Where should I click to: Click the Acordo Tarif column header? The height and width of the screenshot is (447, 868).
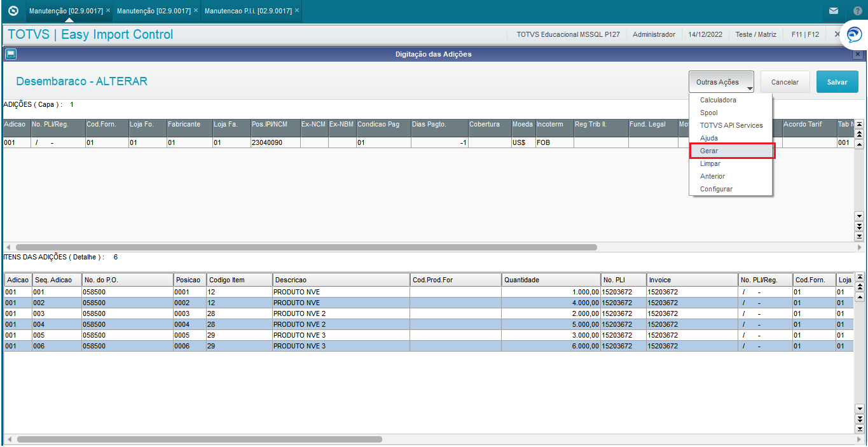(x=809, y=128)
